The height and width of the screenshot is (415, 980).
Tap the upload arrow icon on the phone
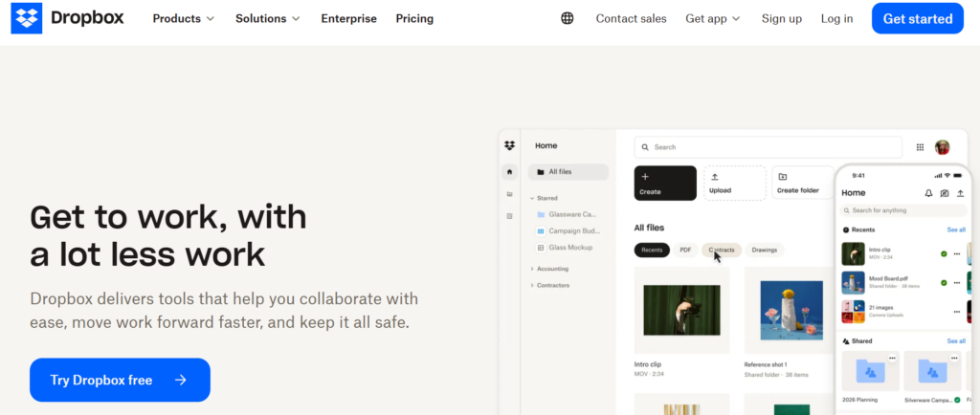[x=961, y=193]
